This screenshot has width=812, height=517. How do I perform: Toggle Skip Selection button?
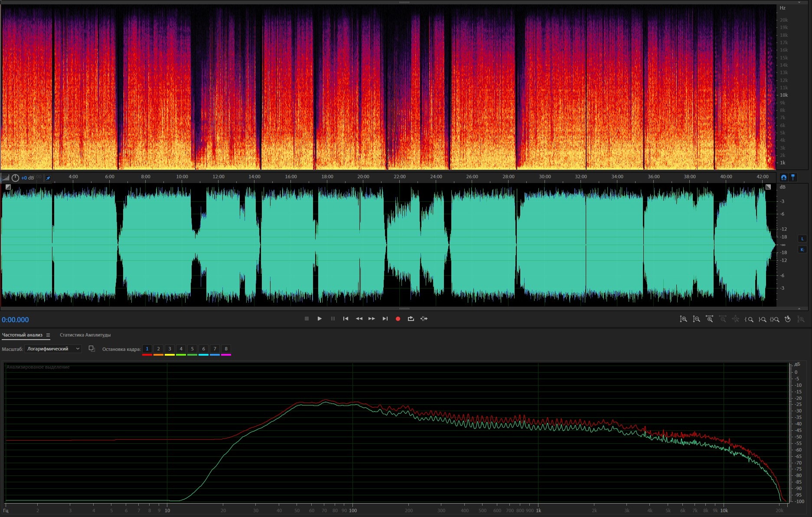pos(424,319)
